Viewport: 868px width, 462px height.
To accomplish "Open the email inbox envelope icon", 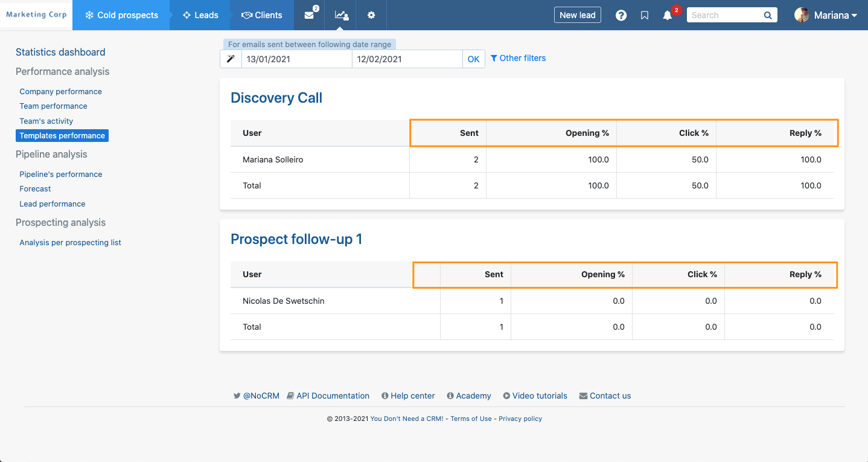I will [309, 15].
